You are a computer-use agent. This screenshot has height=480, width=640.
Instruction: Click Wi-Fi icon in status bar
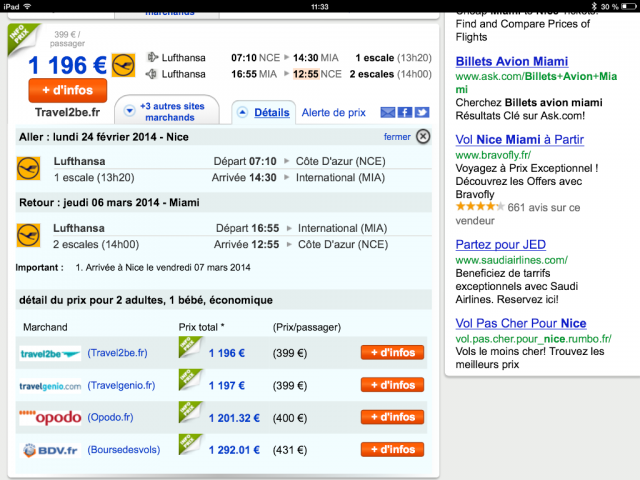coord(27,6)
